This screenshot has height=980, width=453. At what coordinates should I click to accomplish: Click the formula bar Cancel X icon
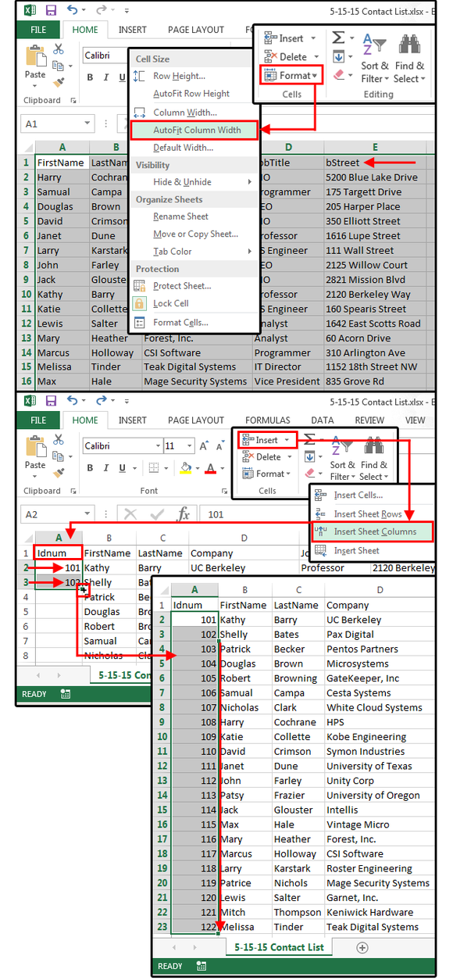point(130,514)
